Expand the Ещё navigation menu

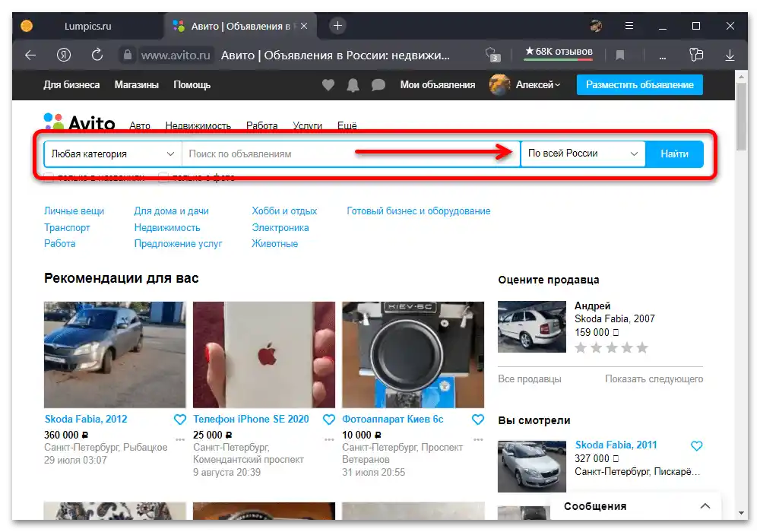(347, 126)
